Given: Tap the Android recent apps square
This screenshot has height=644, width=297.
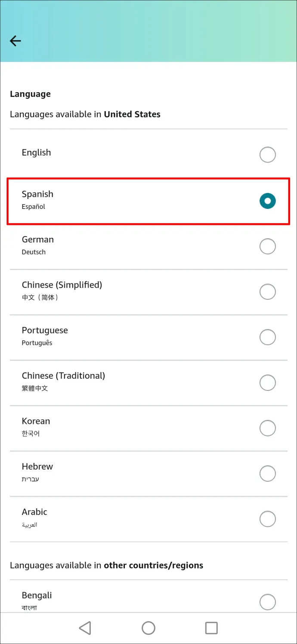Looking at the screenshot, I should click(x=211, y=628).
